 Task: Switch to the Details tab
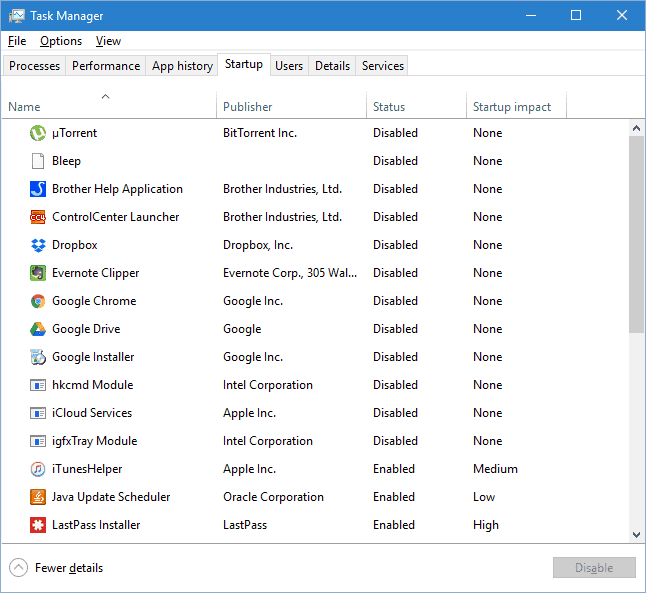332,66
